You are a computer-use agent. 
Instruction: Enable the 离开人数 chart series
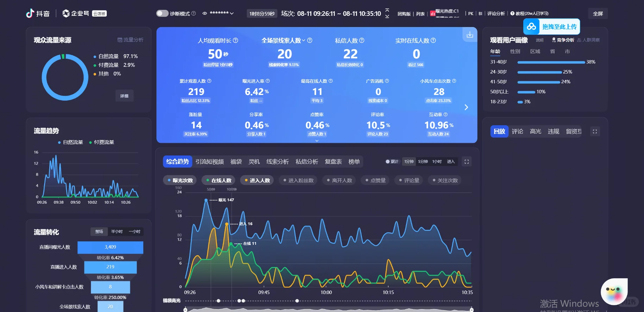[x=339, y=180]
